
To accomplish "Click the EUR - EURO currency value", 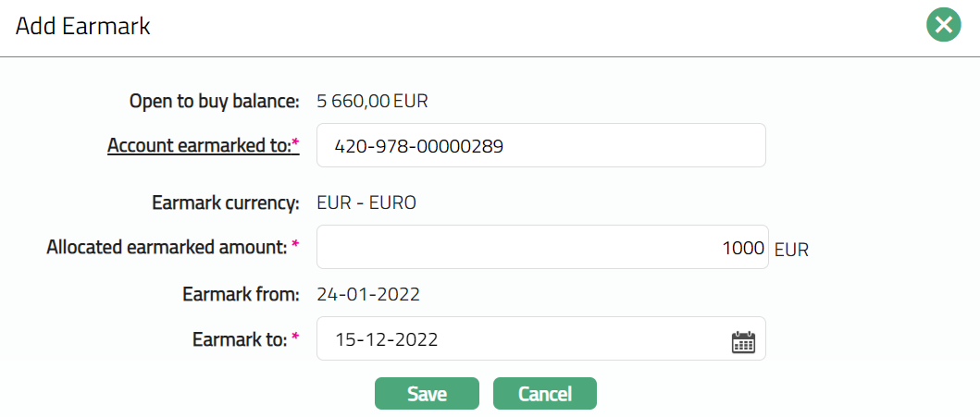I will 366,202.
